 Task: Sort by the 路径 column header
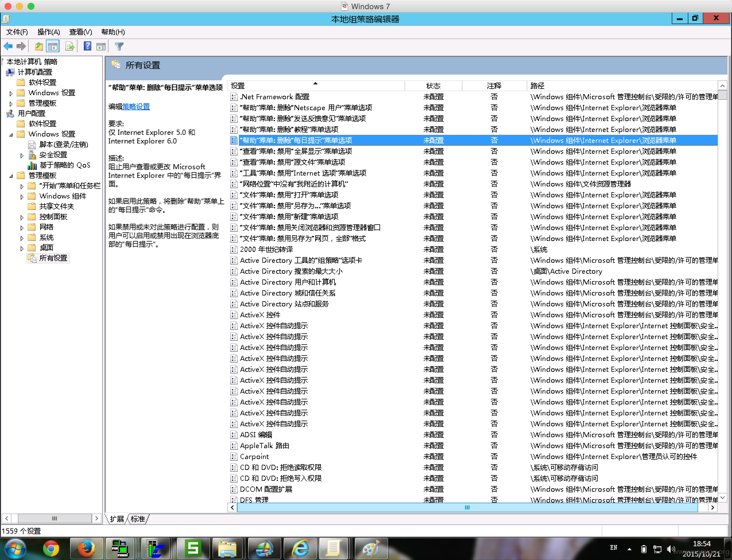pos(622,86)
